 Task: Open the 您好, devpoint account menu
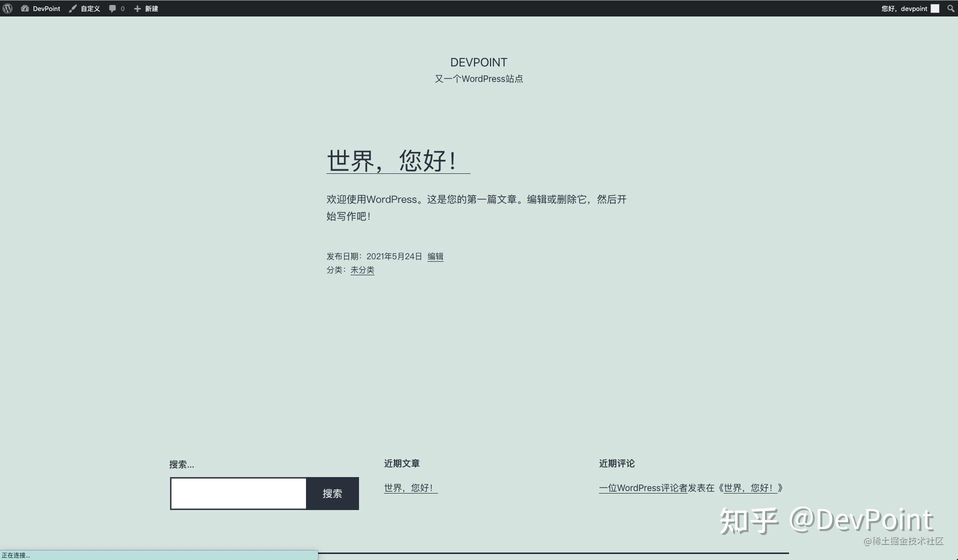pyautogui.click(x=904, y=8)
